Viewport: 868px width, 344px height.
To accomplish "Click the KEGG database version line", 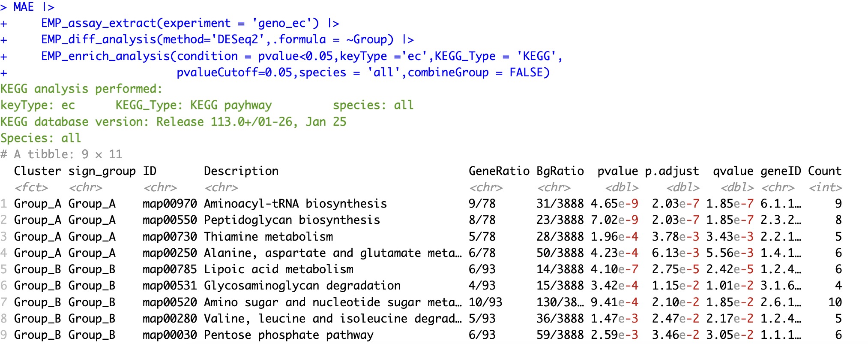I will [173, 122].
